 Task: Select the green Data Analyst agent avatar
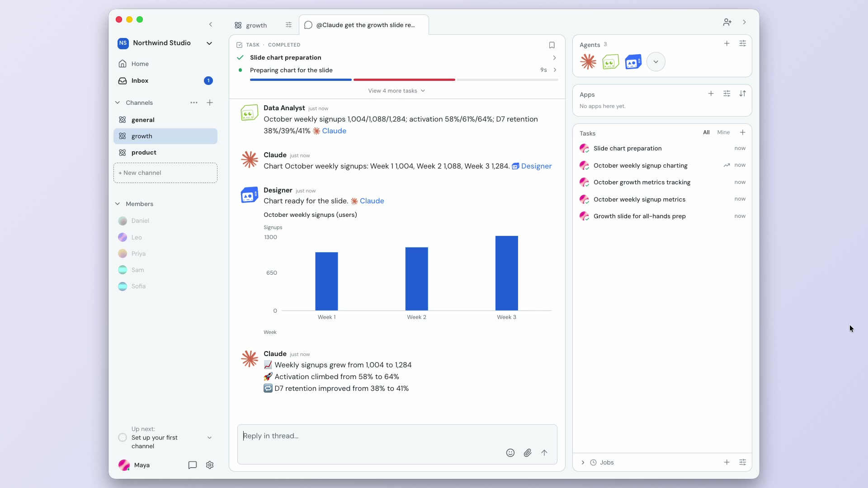point(610,62)
